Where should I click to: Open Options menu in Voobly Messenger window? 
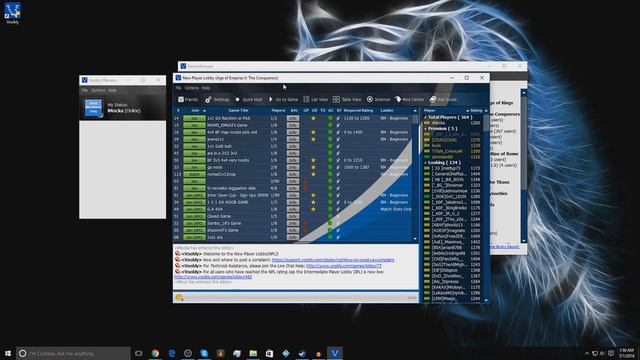(98, 90)
